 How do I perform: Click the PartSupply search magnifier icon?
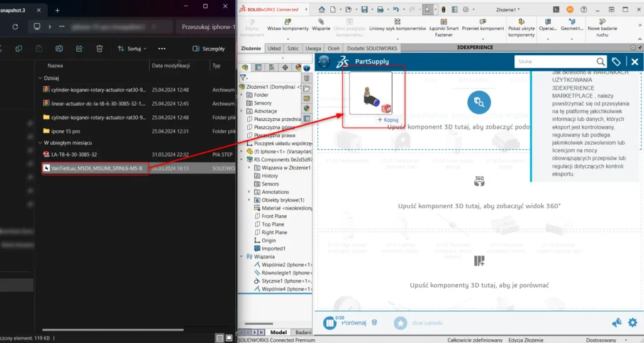coord(601,62)
